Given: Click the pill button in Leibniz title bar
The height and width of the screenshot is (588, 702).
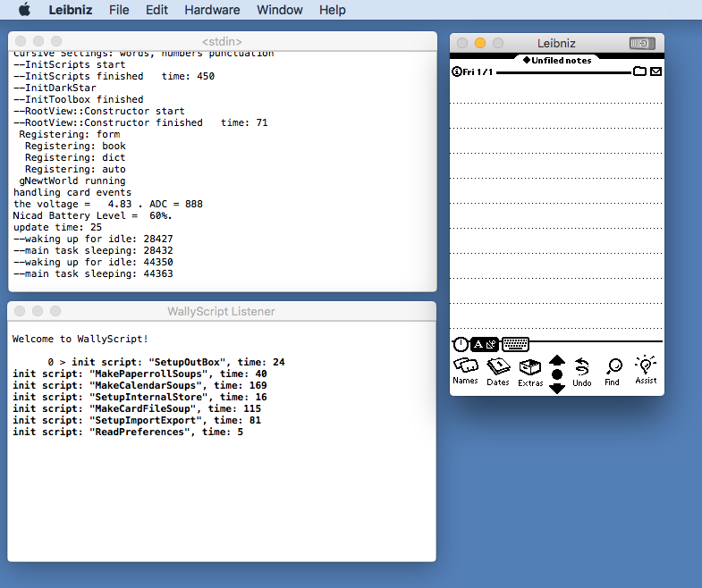Looking at the screenshot, I should click(x=642, y=43).
